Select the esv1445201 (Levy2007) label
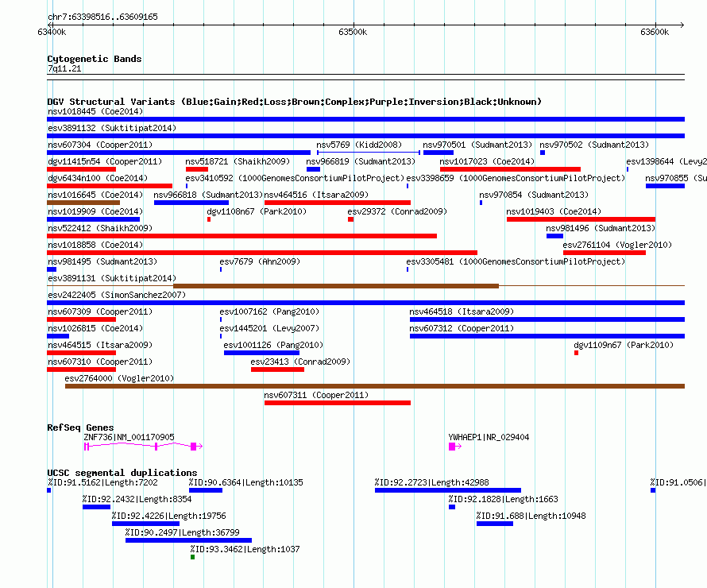This screenshot has width=707, height=588. pyautogui.click(x=269, y=328)
